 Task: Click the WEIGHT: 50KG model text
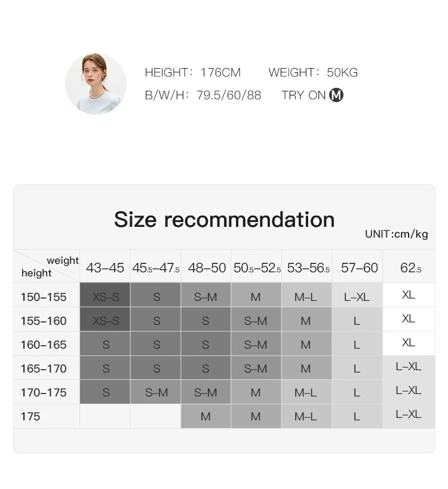(x=313, y=73)
